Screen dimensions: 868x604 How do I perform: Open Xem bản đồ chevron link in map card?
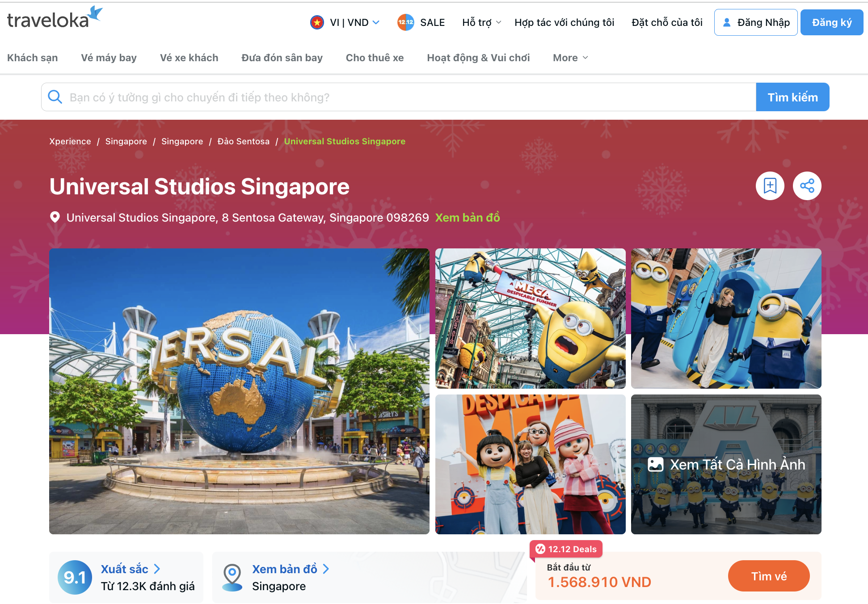(x=291, y=569)
